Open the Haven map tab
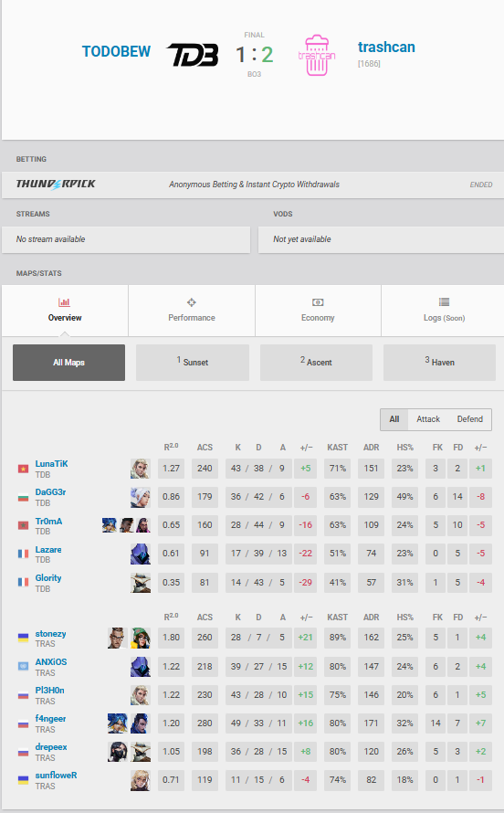The width and height of the screenshot is (504, 813). click(439, 363)
